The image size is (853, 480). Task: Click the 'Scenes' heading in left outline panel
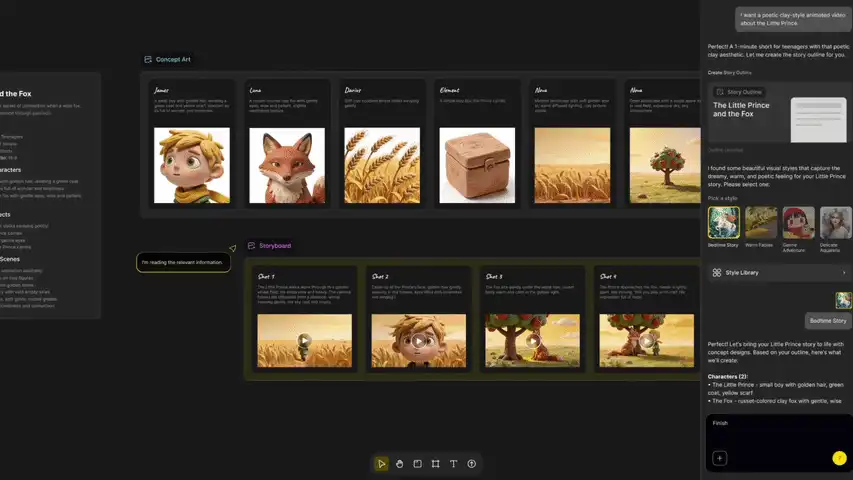pos(10,259)
